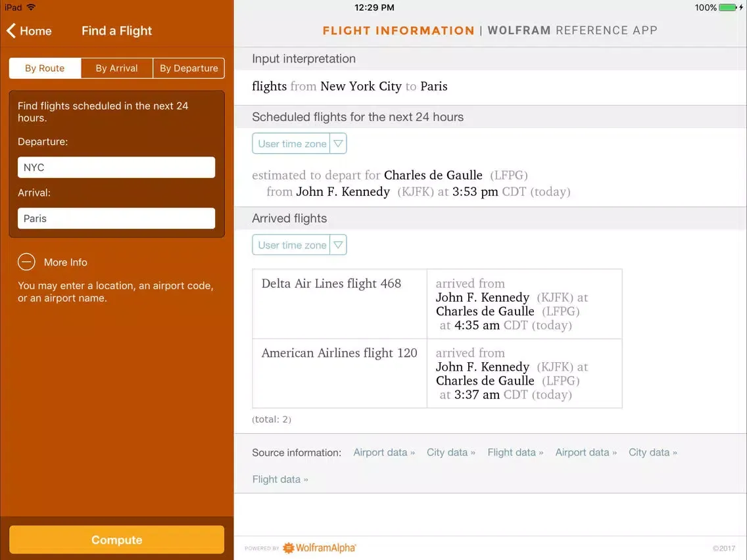The image size is (747, 560).
Task: Select User time zone under Scheduled flights
Action: click(291, 143)
